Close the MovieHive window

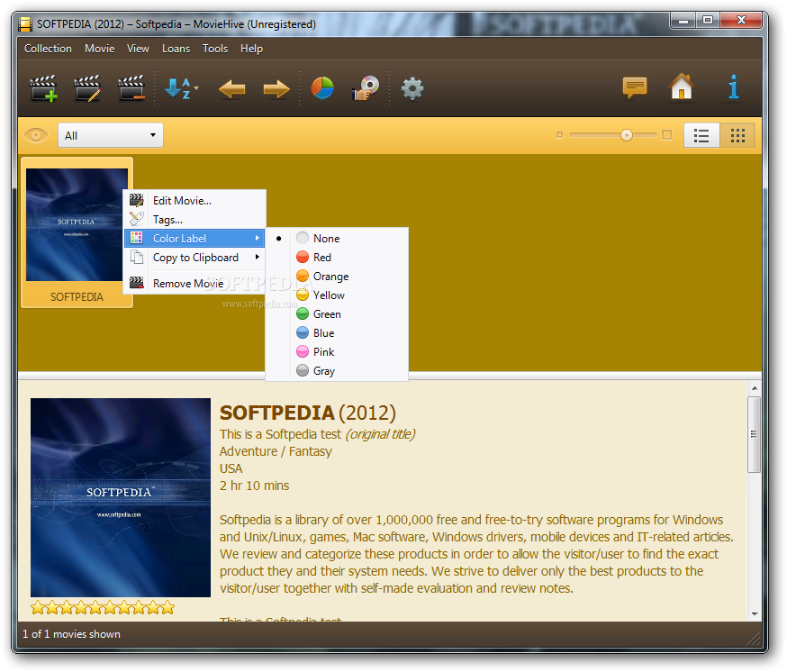point(741,21)
